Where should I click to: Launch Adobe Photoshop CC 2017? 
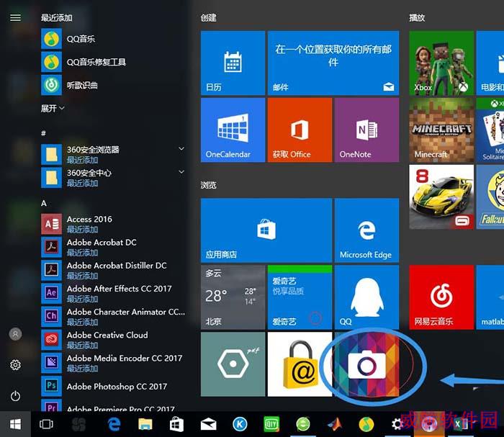pos(113,386)
